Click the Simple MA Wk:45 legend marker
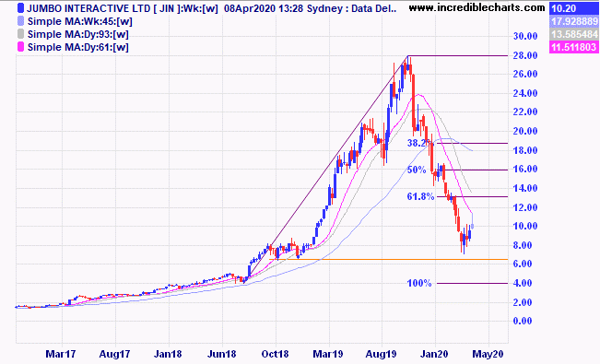Image resolution: width=600 pixels, height=364 pixels. [x=21, y=21]
